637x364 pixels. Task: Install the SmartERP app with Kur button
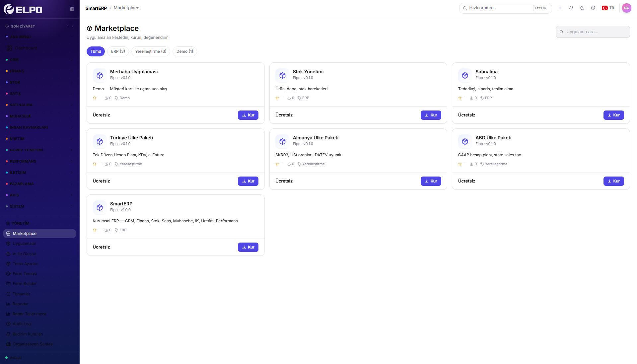click(x=248, y=247)
